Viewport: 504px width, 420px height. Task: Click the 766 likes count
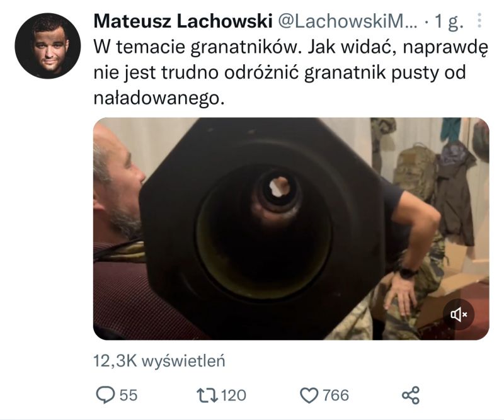click(336, 395)
